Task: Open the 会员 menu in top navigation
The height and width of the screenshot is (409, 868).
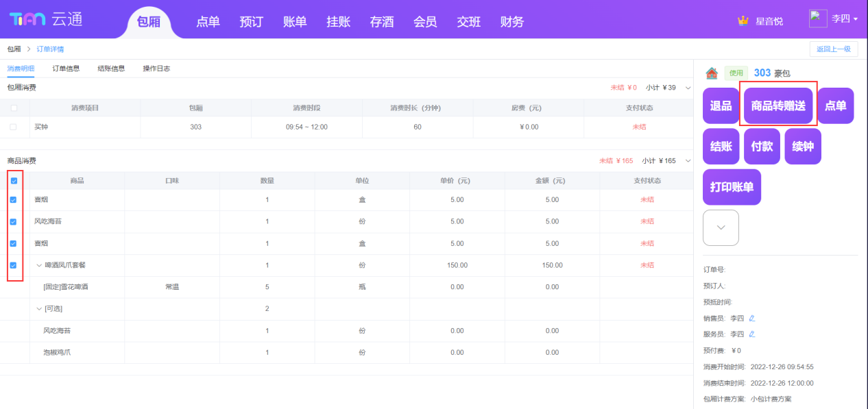Action: point(425,22)
